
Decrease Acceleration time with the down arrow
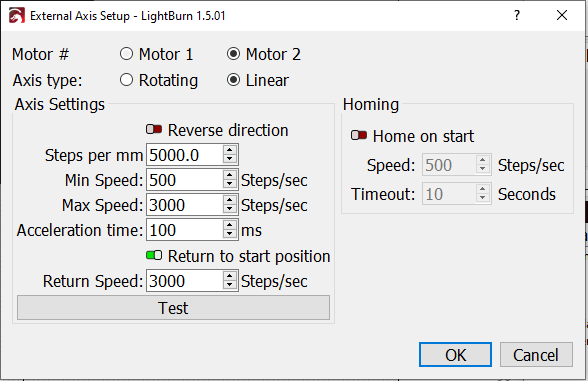point(230,234)
